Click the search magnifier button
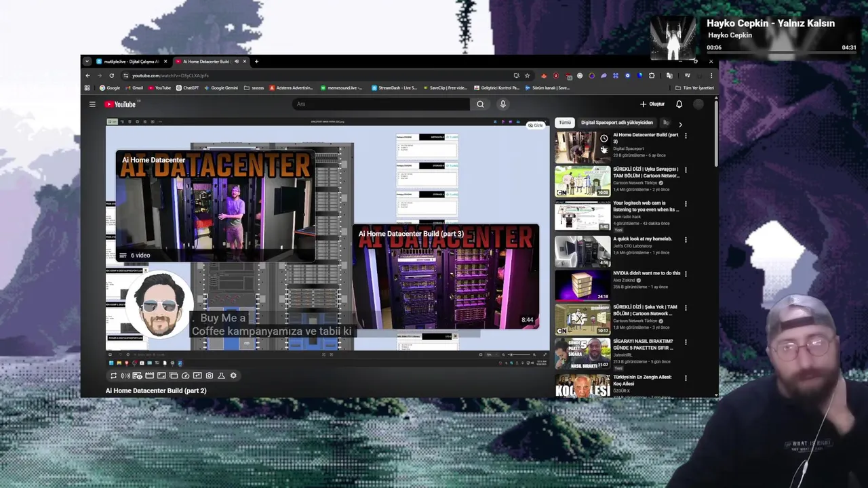This screenshot has height=488, width=868. pos(480,104)
